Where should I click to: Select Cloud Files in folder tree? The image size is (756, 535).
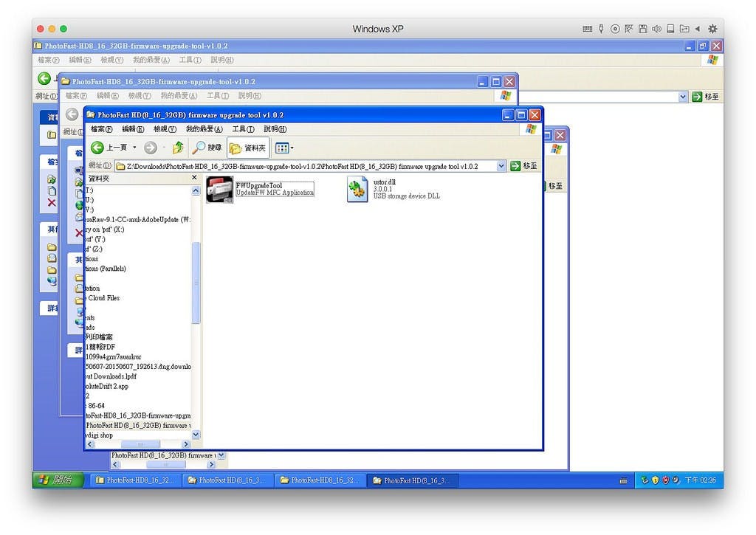point(103,298)
